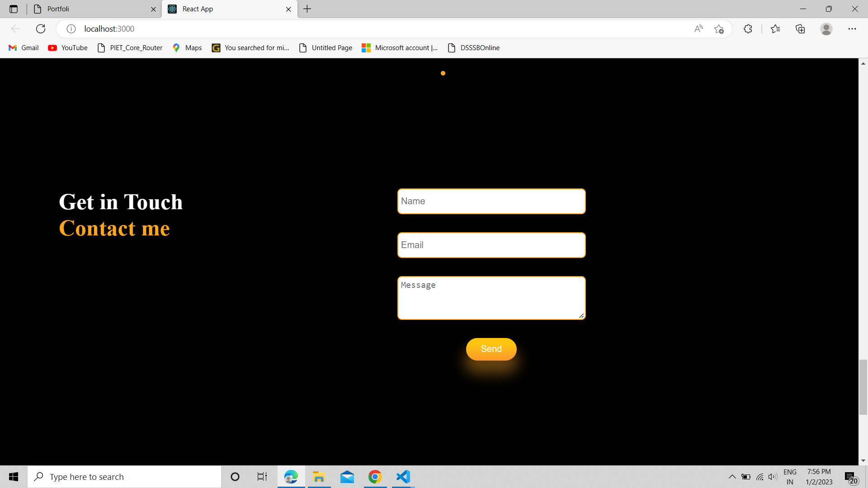868x488 pixels.
Task: Open the DSSSBOnline bookmark
Action: coord(473,47)
